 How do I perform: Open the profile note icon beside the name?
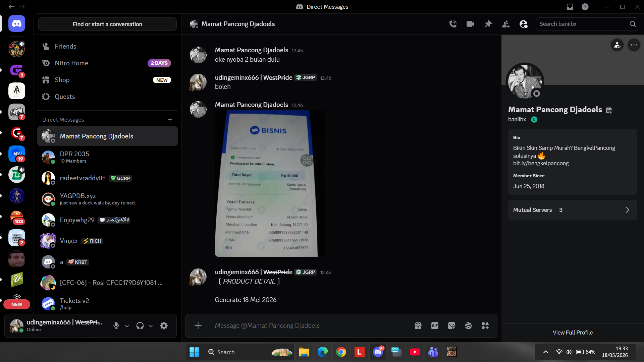click(609, 110)
